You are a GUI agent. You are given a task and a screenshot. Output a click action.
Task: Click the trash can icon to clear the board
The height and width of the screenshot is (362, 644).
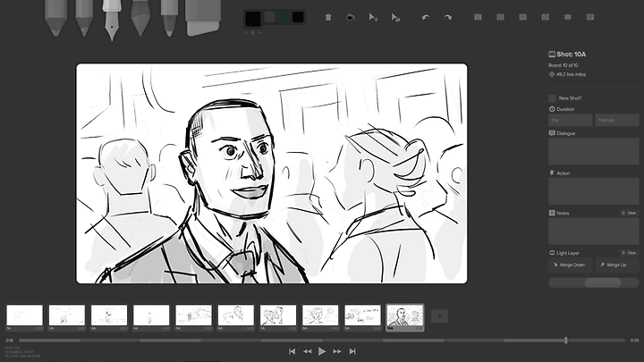328,17
